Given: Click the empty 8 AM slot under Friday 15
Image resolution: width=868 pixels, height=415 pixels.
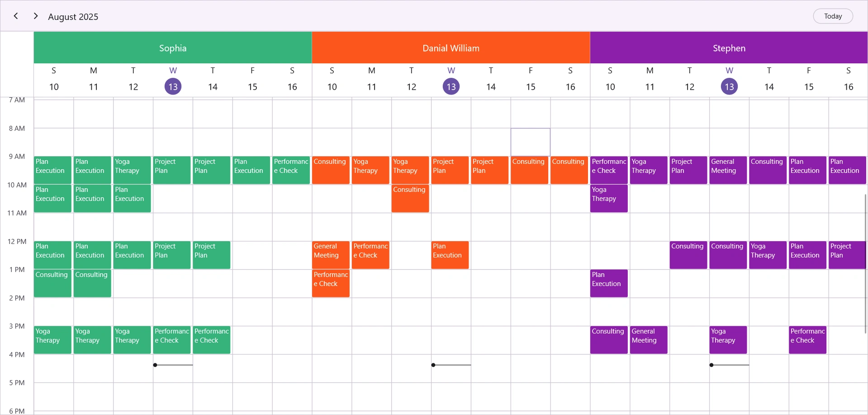Looking at the screenshot, I should (530, 142).
